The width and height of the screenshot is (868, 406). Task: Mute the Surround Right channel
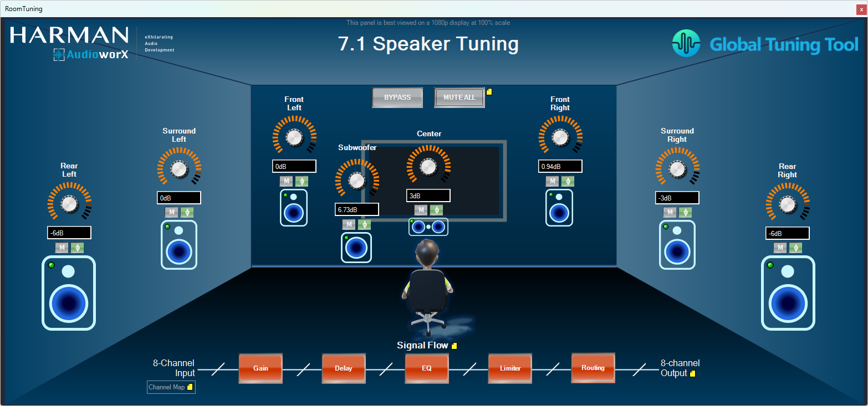click(x=670, y=212)
